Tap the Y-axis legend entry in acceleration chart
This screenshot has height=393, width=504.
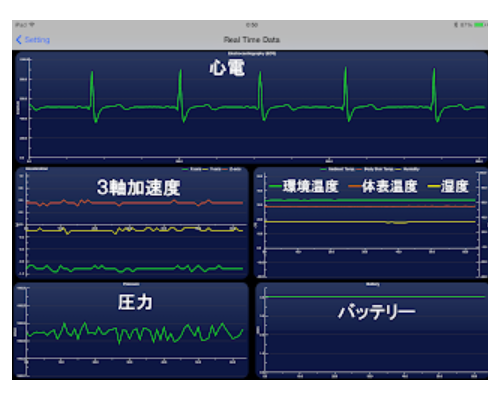point(212,169)
